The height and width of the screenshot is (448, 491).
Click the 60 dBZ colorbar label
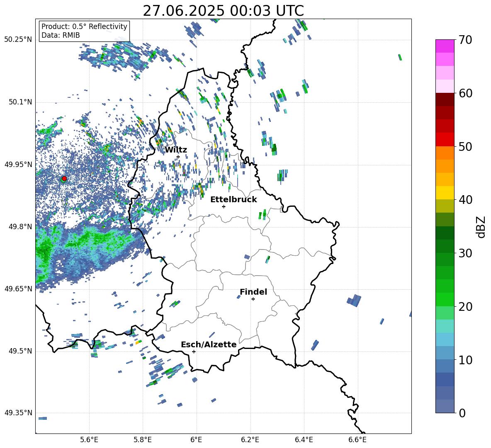[465, 93]
